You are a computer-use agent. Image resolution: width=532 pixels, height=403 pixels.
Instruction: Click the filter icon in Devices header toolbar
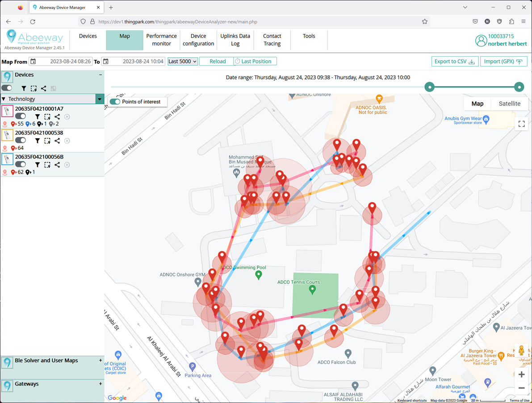pos(24,88)
